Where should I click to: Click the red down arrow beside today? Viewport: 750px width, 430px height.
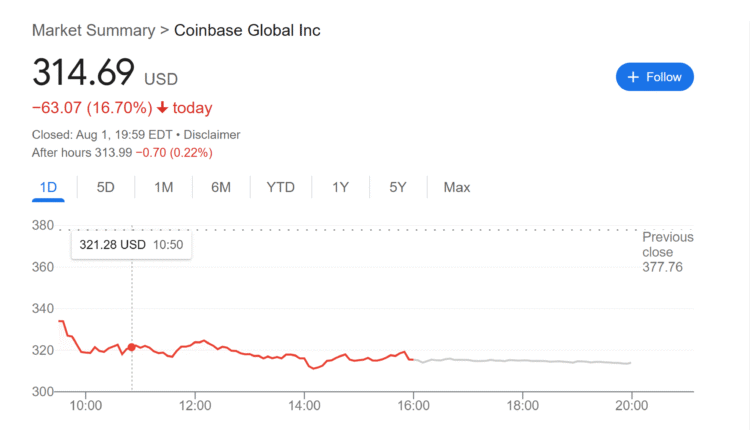[162, 108]
